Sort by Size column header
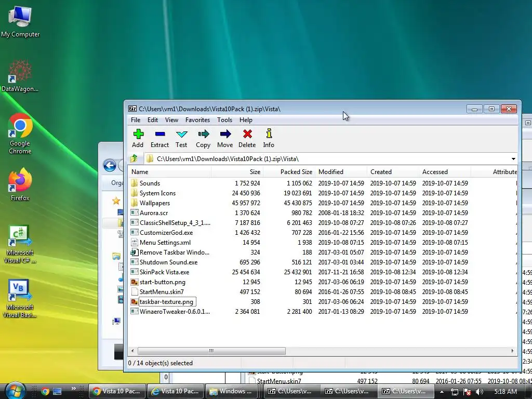Image resolution: width=532 pixels, height=399 pixels. tap(237, 171)
